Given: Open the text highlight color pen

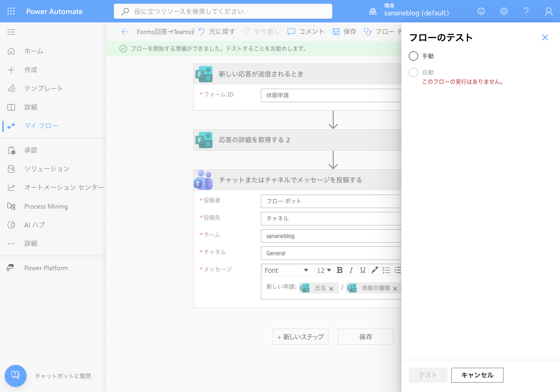Looking at the screenshot, I should pyautogui.click(x=374, y=270).
